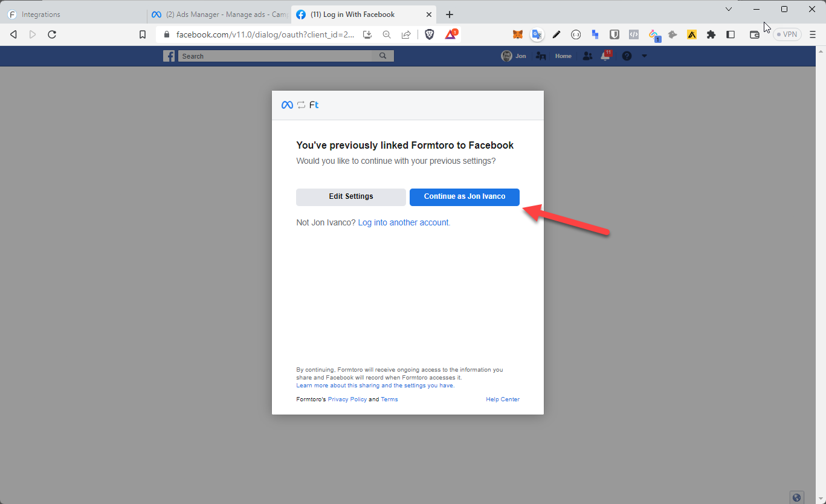The image size is (826, 504).
Task: Click the Edit Settings button
Action: (351, 197)
